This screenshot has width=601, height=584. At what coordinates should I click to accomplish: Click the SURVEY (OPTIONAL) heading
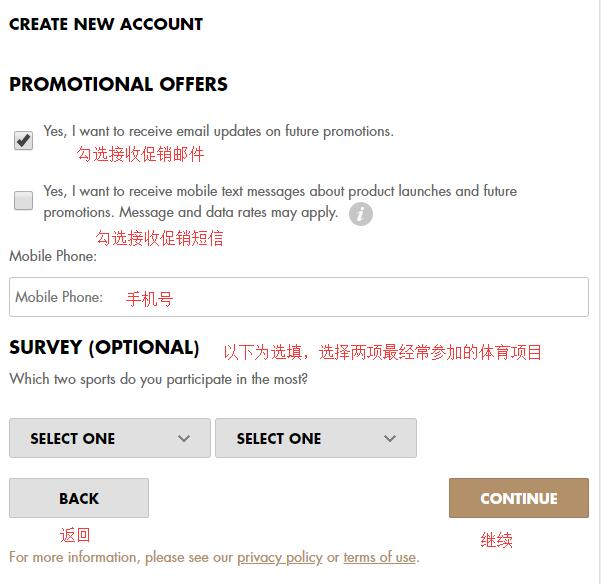[104, 348]
